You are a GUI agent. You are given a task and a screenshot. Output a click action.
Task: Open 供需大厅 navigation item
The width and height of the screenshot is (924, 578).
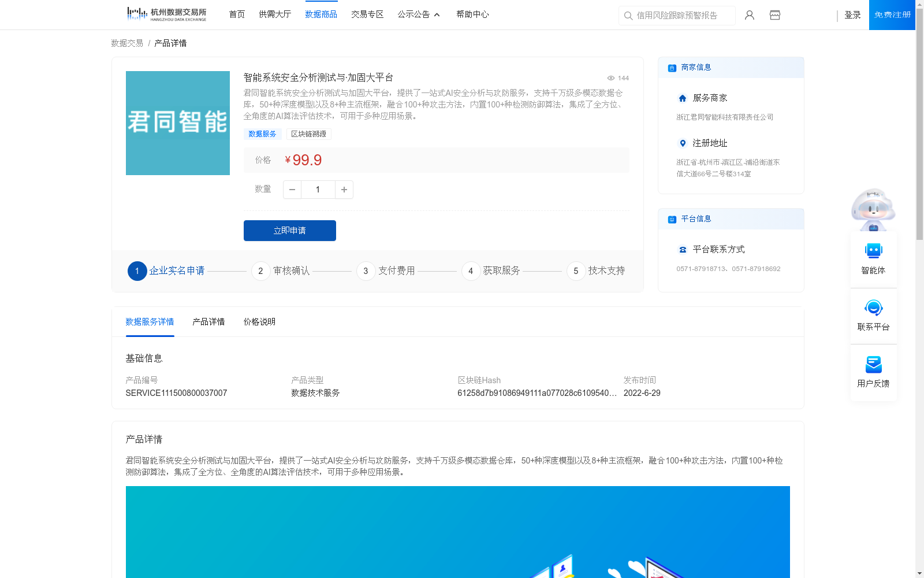point(275,14)
